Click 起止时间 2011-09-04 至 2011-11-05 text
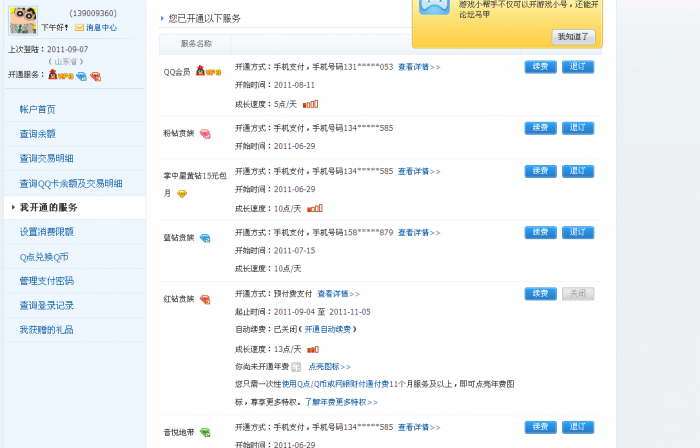The image size is (700, 448). [303, 312]
